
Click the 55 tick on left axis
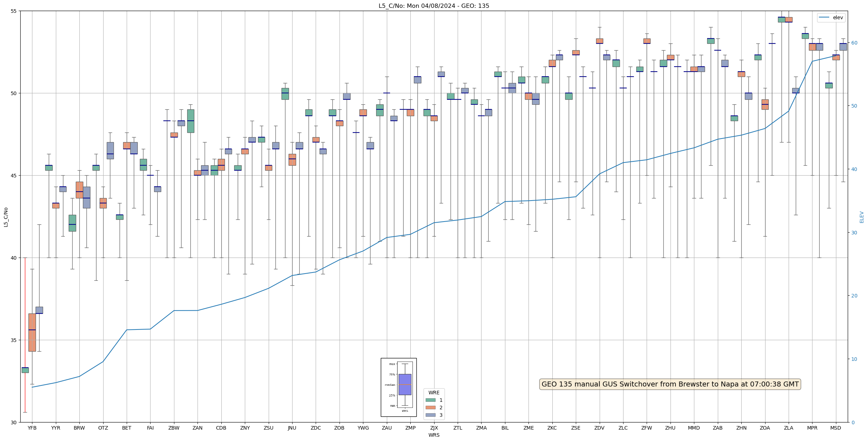tap(14, 11)
